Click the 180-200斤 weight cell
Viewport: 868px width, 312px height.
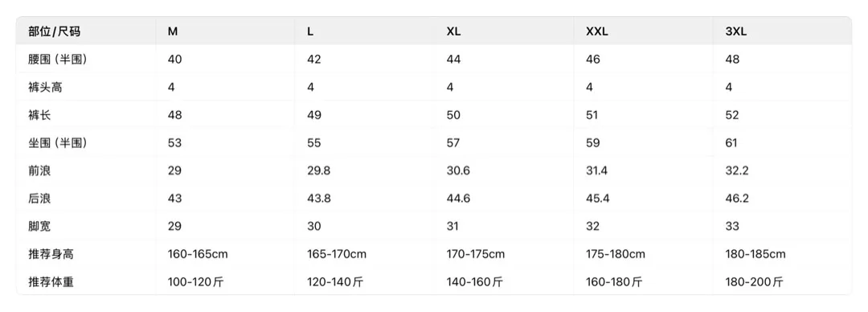coord(755,282)
